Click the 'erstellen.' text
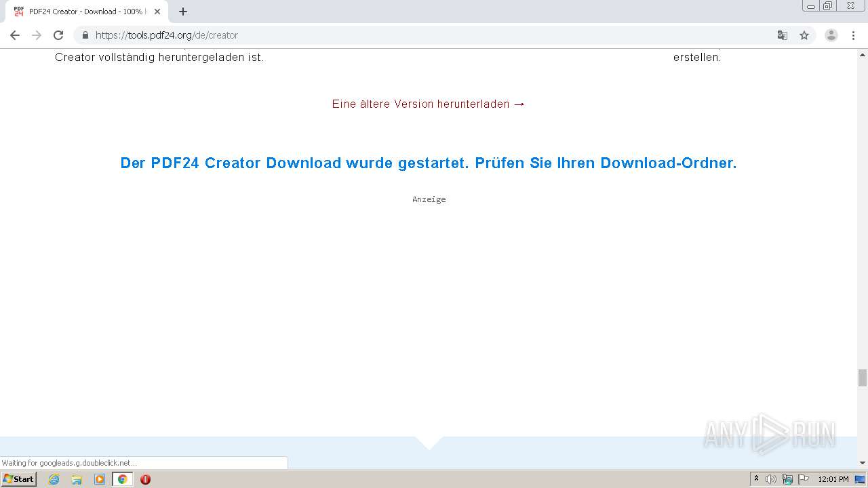The width and height of the screenshot is (868, 488). pyautogui.click(x=697, y=58)
